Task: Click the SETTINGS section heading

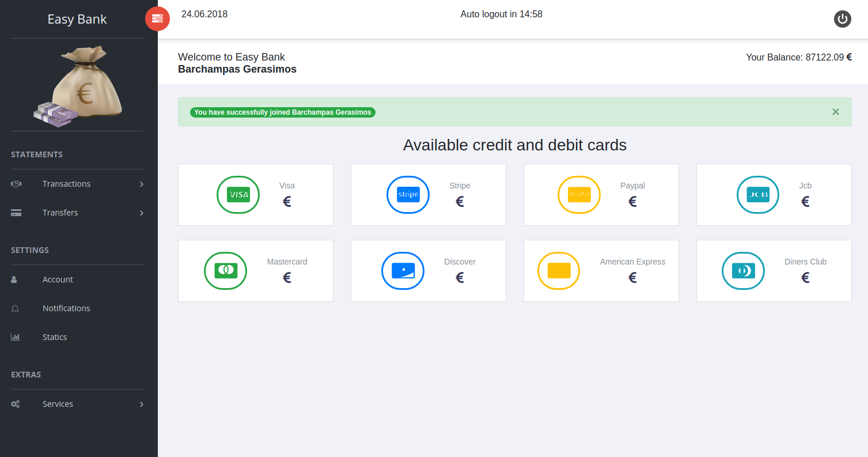Action: (x=30, y=250)
